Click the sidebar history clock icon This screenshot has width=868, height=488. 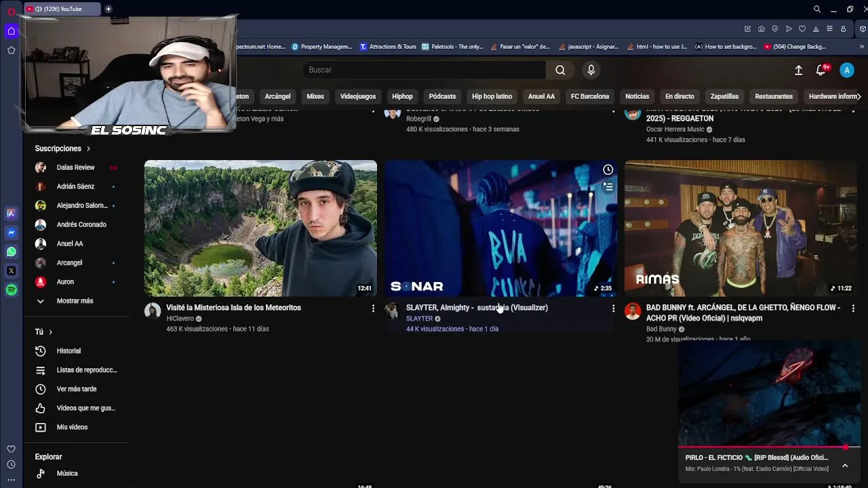pos(11,464)
